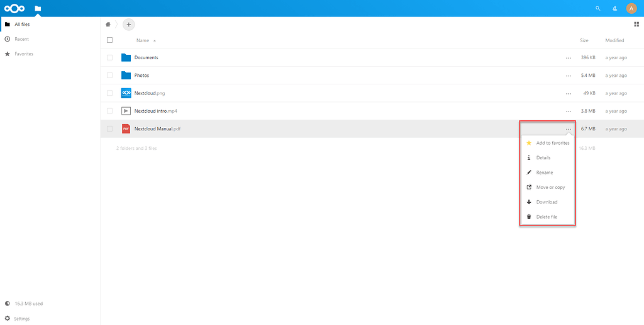Open the Files app folder icon in header

[38, 8]
